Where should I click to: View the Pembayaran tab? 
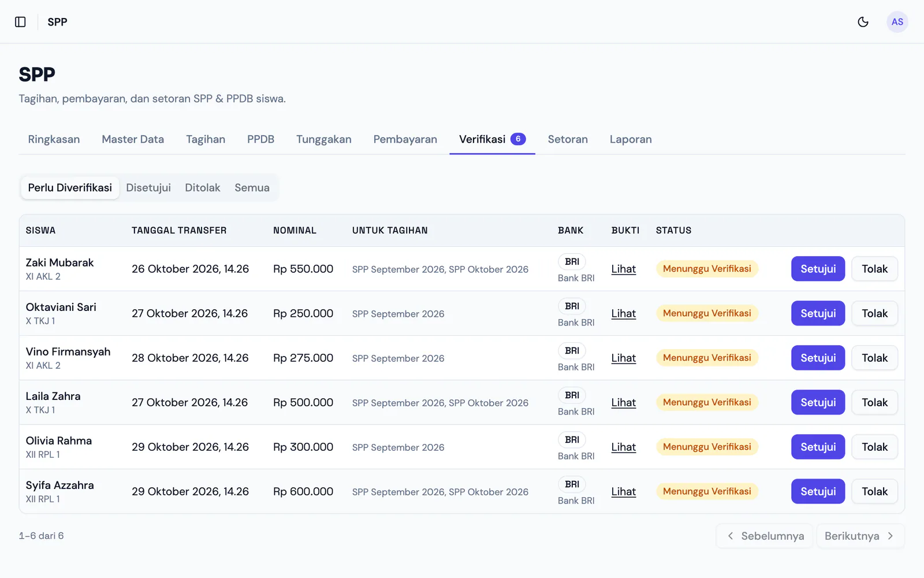coord(405,139)
